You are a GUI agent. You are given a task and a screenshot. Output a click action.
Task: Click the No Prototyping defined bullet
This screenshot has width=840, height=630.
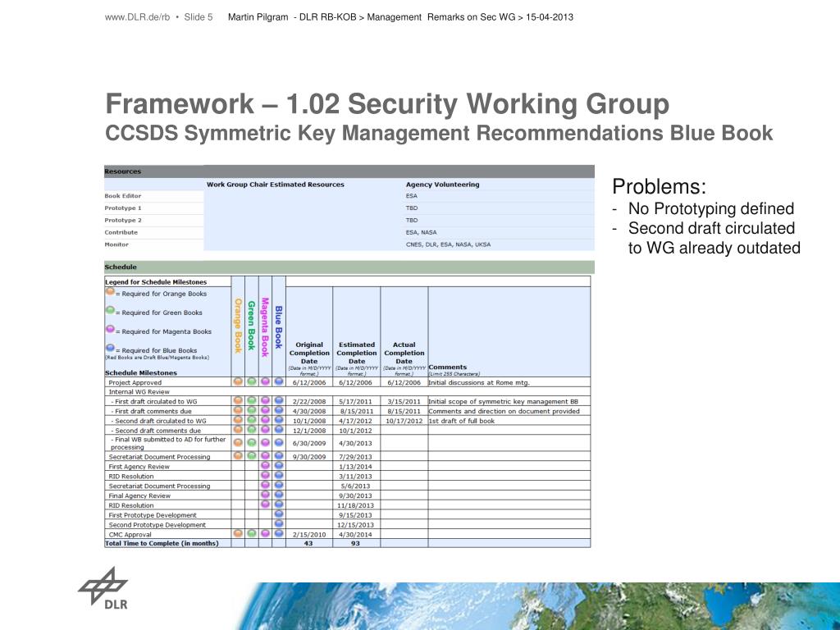[711, 208]
